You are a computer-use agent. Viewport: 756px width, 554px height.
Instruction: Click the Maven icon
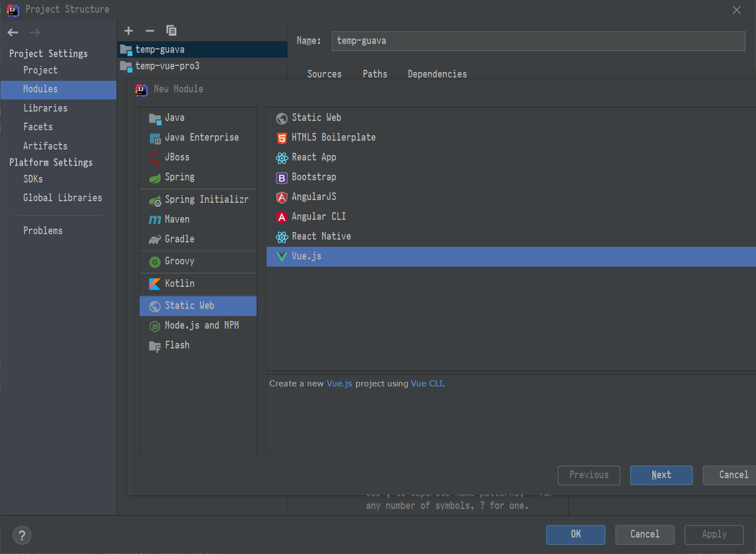(155, 220)
